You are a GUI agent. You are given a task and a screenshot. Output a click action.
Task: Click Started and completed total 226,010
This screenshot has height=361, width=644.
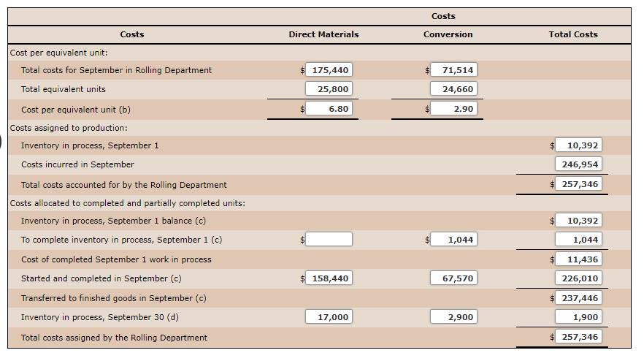pyautogui.click(x=578, y=278)
